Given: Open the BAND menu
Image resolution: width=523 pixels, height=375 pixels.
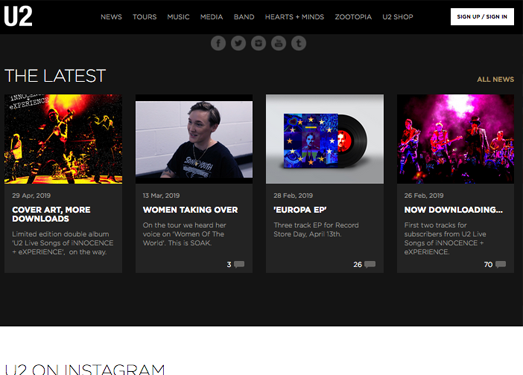Looking at the screenshot, I should point(244,17).
